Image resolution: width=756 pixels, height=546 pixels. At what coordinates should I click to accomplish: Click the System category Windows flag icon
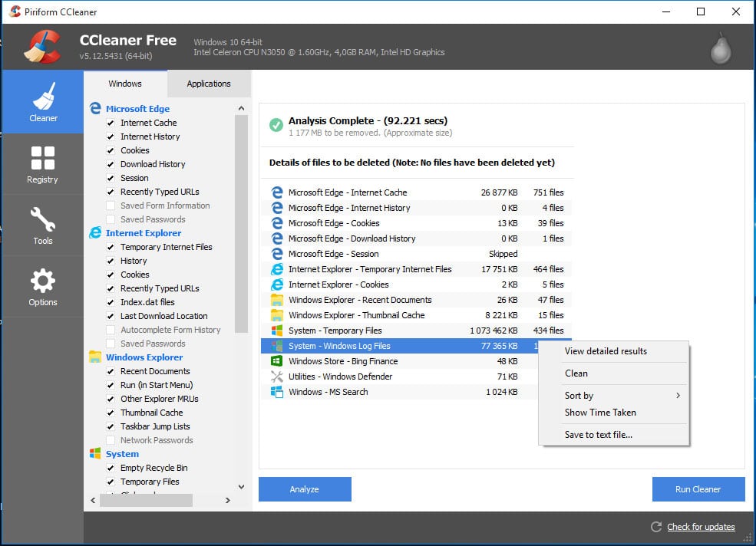point(95,453)
